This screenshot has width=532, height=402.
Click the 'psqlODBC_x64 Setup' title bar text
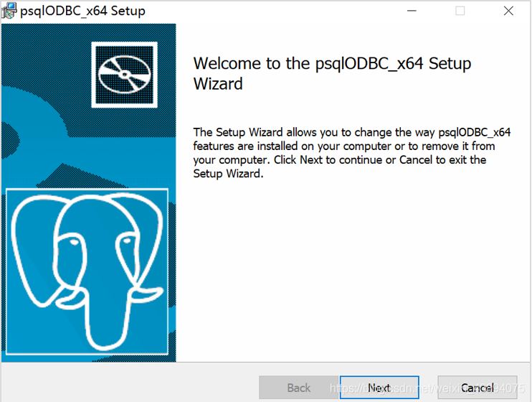coord(82,11)
